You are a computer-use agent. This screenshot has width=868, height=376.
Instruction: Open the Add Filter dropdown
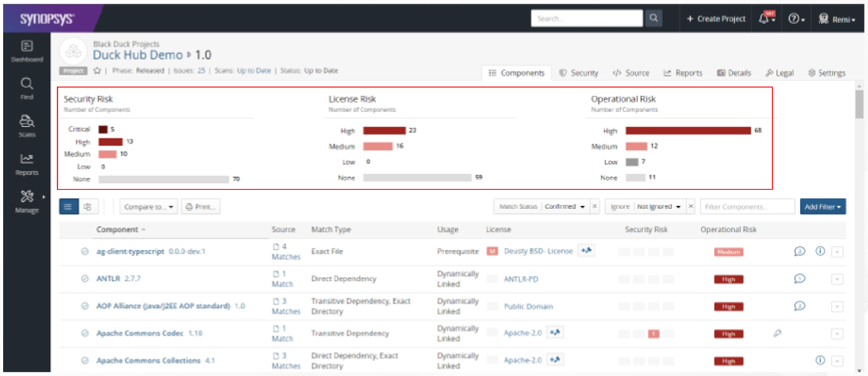822,207
